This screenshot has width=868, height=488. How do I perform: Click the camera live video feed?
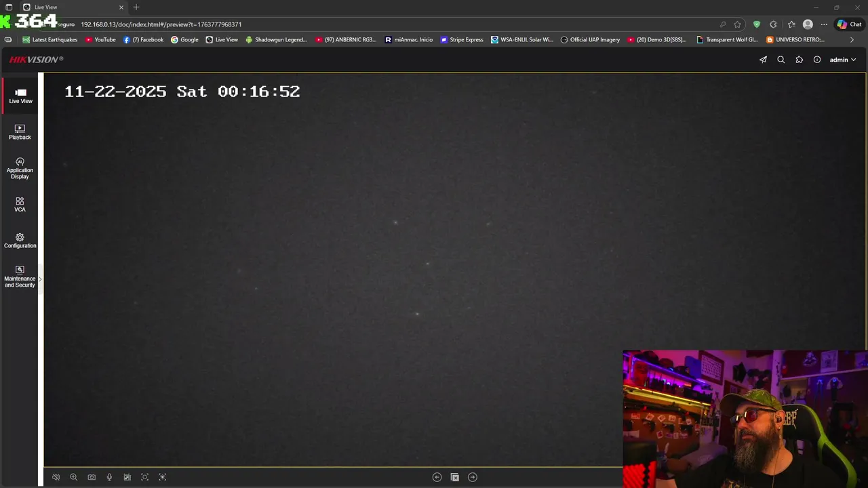pos(455,270)
